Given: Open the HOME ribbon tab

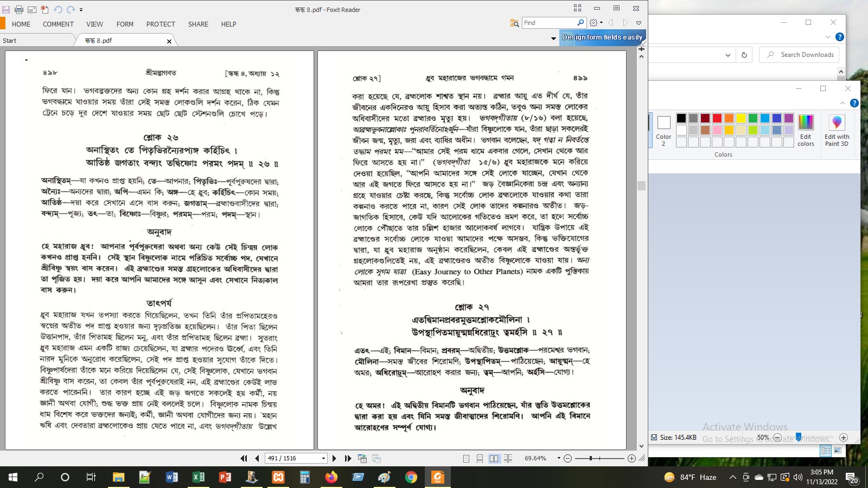Looking at the screenshot, I should pos(21,24).
